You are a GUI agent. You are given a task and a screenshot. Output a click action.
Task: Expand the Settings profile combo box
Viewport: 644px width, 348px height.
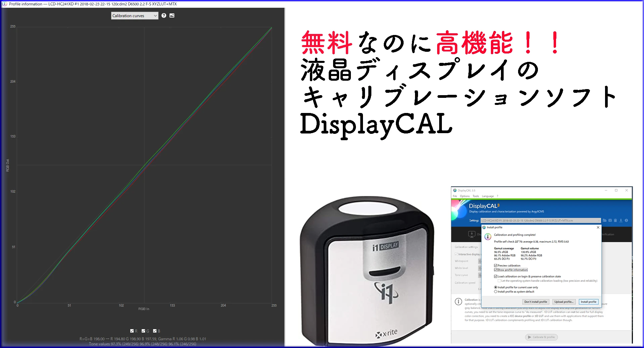pos(541,221)
